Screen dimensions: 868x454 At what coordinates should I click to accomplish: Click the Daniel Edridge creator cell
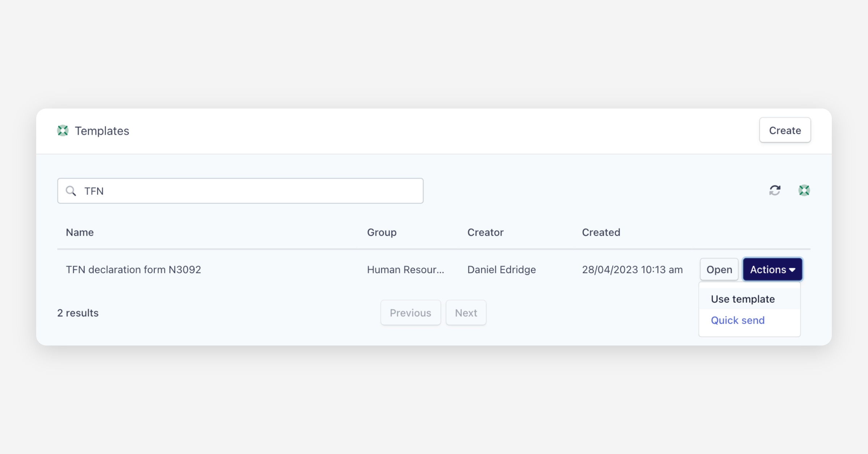click(x=502, y=270)
